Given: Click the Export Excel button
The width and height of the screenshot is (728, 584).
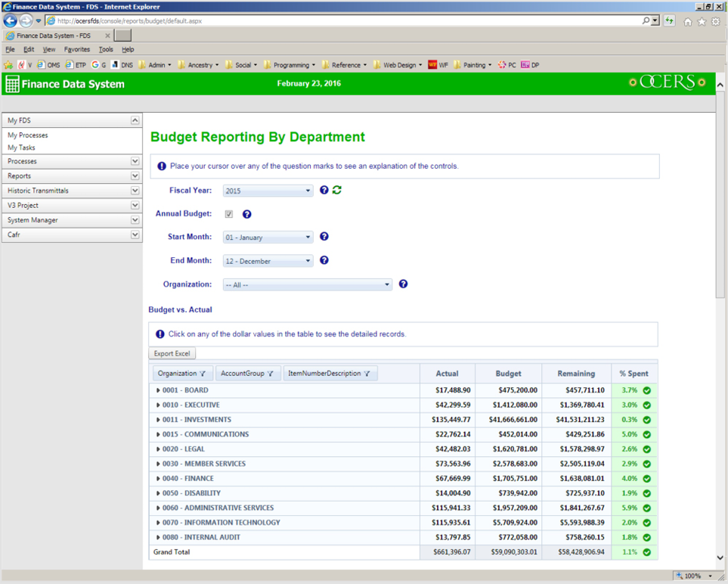Looking at the screenshot, I should pyautogui.click(x=172, y=353).
